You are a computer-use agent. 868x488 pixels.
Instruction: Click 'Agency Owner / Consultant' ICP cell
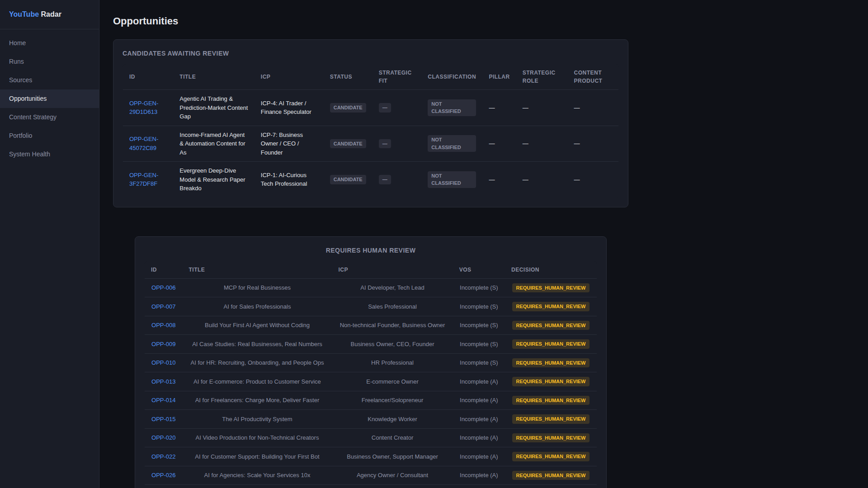[x=392, y=475]
